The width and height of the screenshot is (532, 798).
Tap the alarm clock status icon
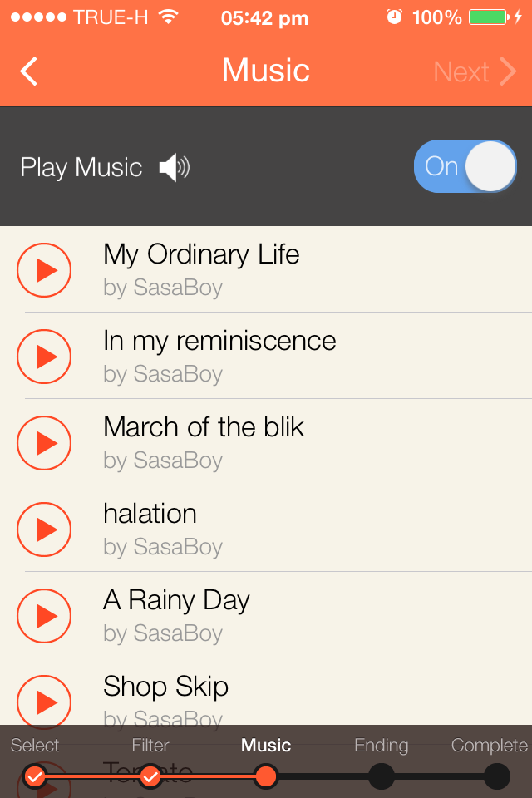(x=395, y=17)
